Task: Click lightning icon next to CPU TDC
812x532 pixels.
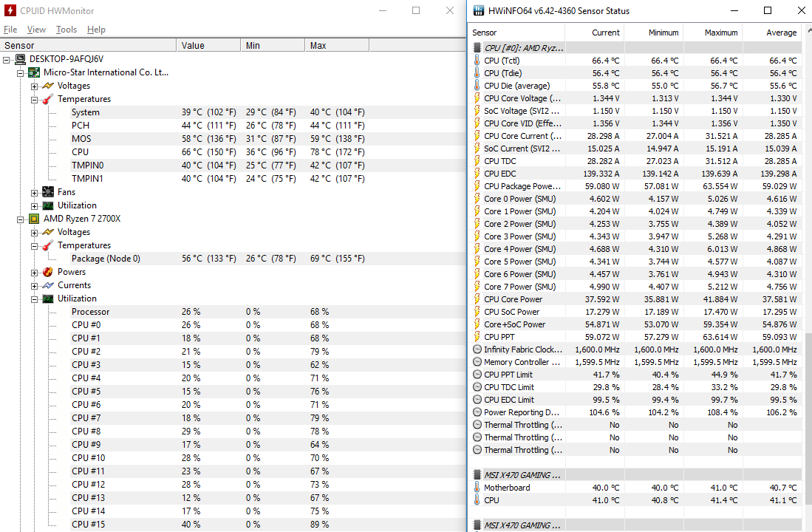Action: click(x=477, y=160)
